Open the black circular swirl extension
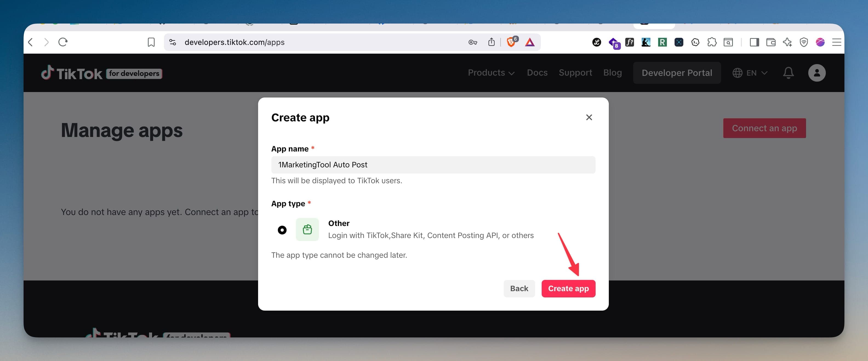Screen dimensions: 868x361 click(597, 42)
